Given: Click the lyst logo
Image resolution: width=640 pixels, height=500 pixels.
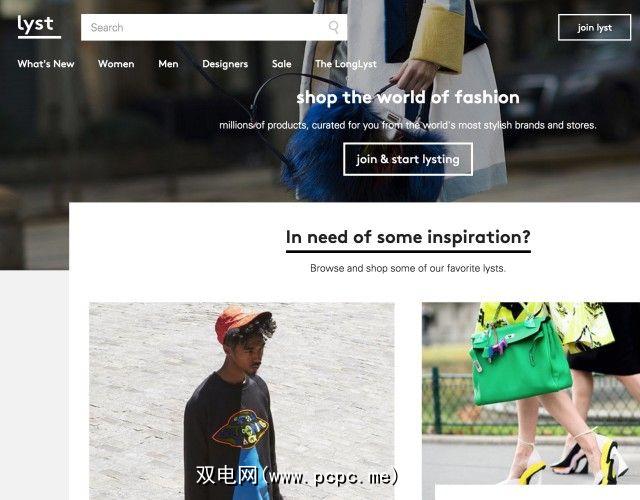Looking at the screenshot, I should 39,27.
